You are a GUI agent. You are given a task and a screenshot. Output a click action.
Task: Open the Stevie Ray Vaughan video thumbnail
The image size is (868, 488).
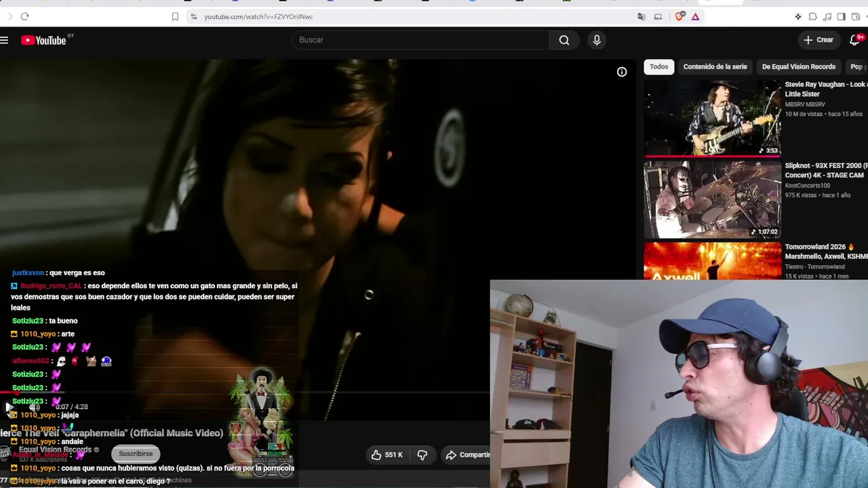712,118
